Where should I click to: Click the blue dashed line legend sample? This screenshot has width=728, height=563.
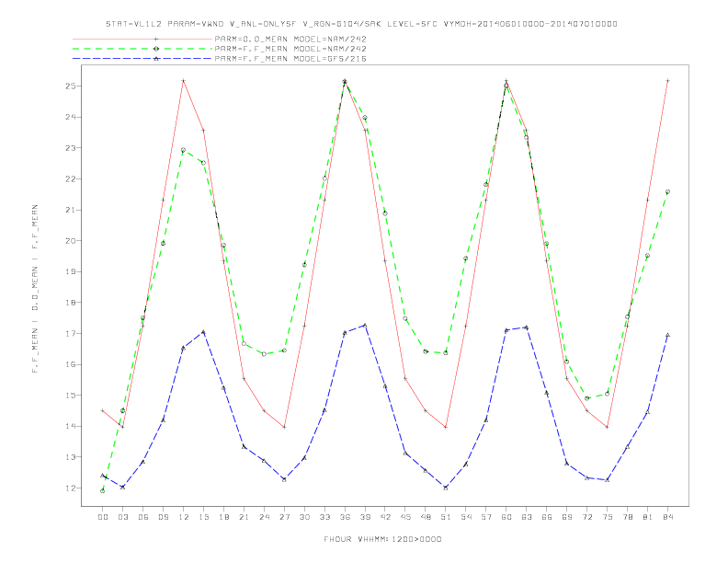142,59
